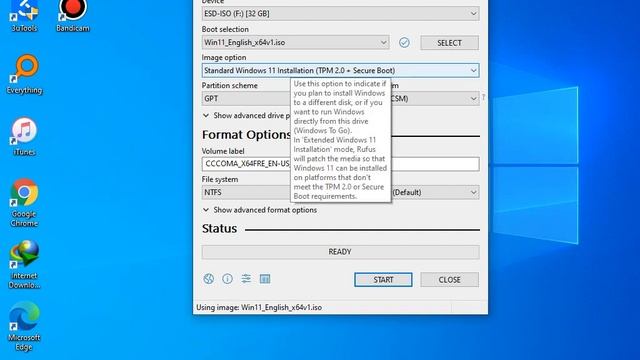640x360 pixels.
Task: Click the 'Format Options' heading text
Action: click(x=247, y=135)
